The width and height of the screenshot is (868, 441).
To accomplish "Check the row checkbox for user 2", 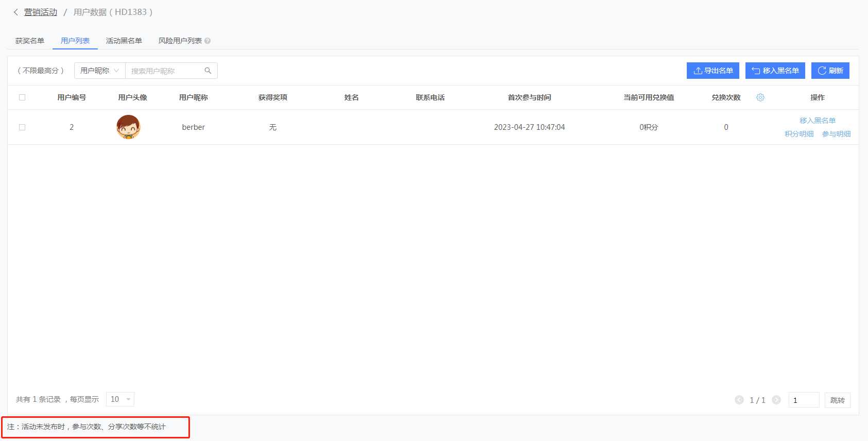I will 22,127.
